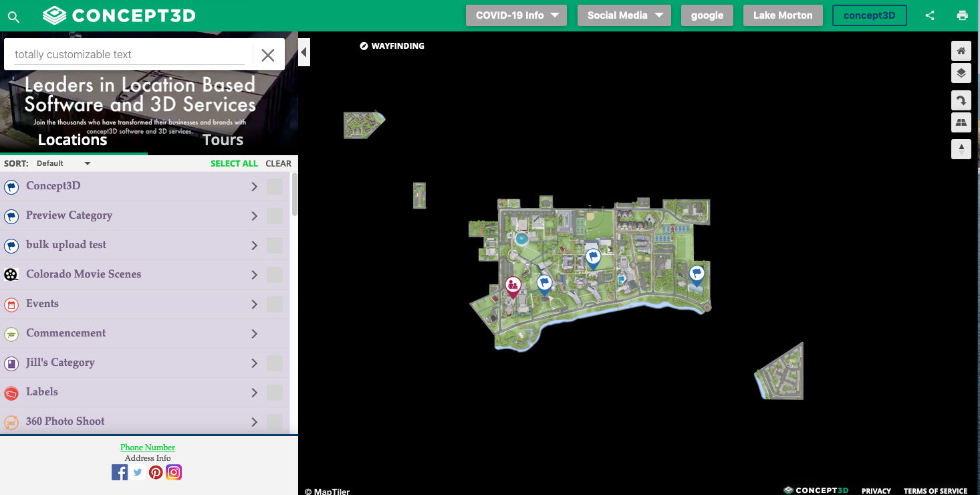980x495 pixels.
Task: Open the Pinterest icon in the footer
Action: [x=156, y=472]
